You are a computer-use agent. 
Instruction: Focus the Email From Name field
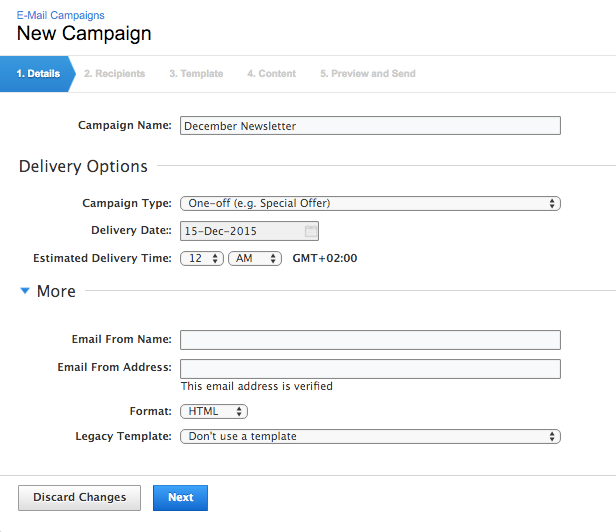[x=370, y=340]
